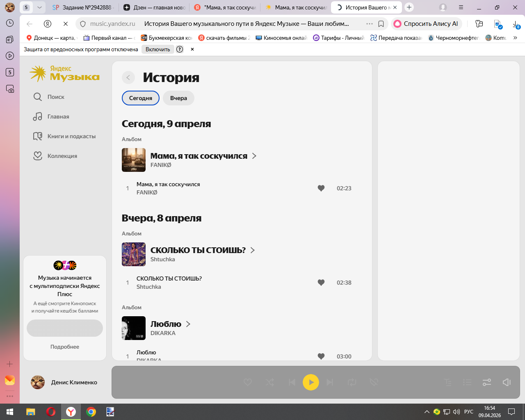This screenshot has height=420, width=525.
Task: Expand the СКОЛЬКО ТЫ СТОИШЬ? album chevron
Action: pos(253,250)
